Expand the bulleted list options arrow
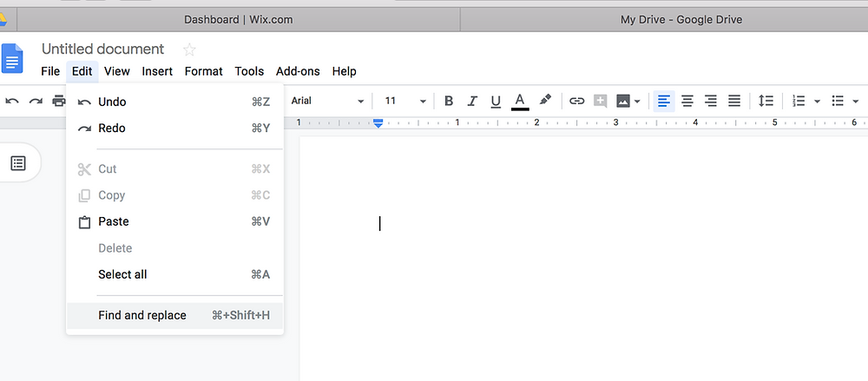 (856, 102)
